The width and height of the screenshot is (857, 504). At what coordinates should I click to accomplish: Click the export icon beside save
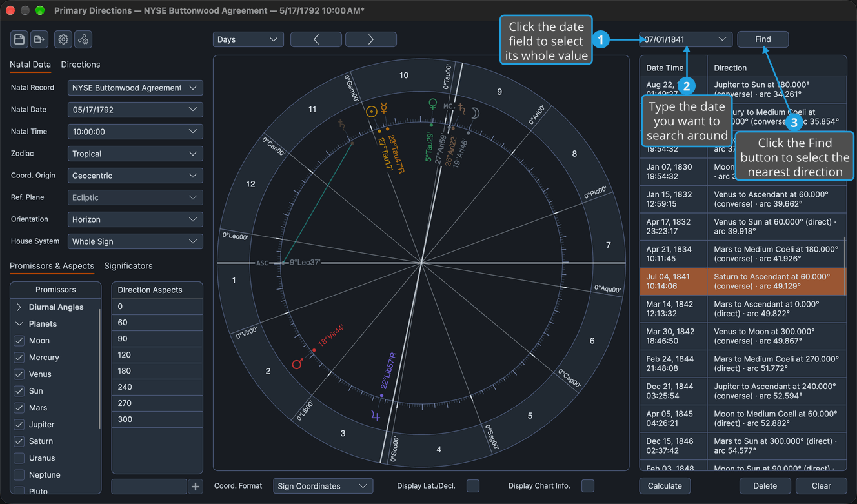click(x=39, y=39)
